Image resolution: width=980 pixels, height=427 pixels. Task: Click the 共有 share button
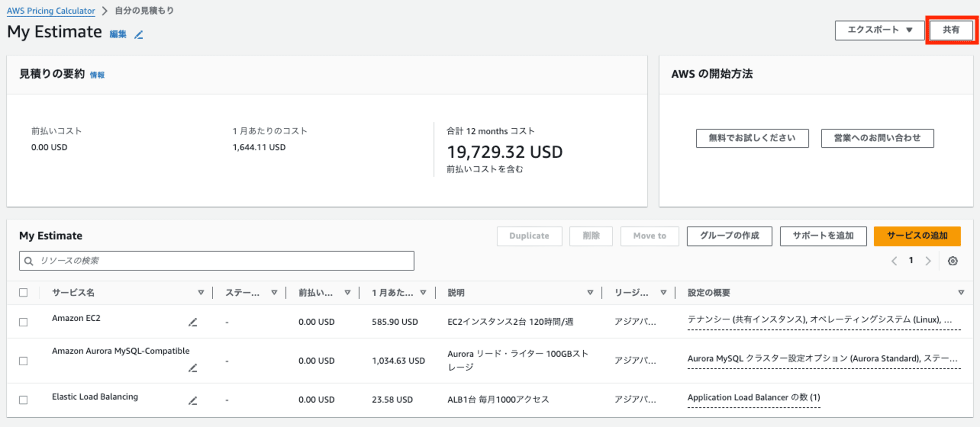coord(951,30)
